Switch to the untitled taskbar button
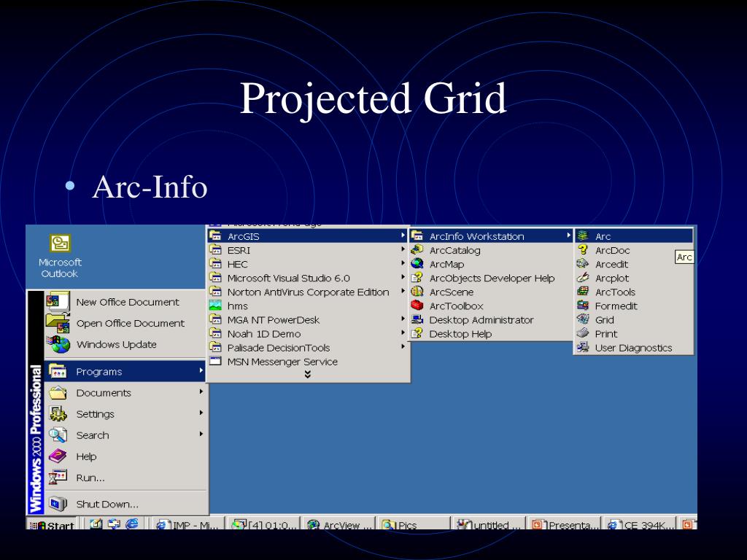747x560 pixels. pos(489,524)
